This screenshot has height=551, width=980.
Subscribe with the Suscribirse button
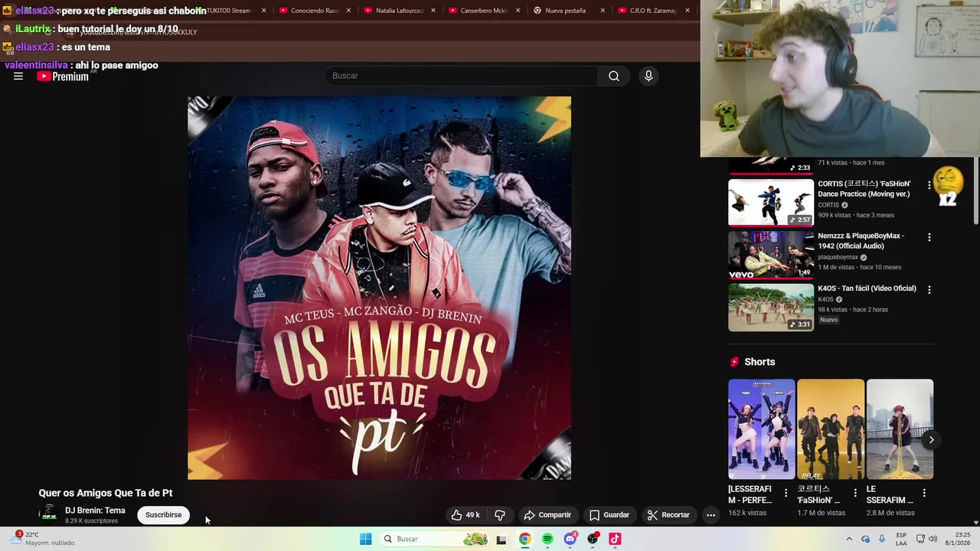point(164,515)
